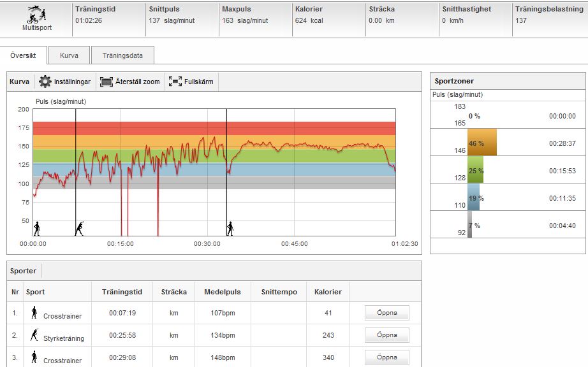The width and height of the screenshot is (588, 367).
Task: Click second crosstrainer marker near 00:30:00
Action: click(x=230, y=229)
